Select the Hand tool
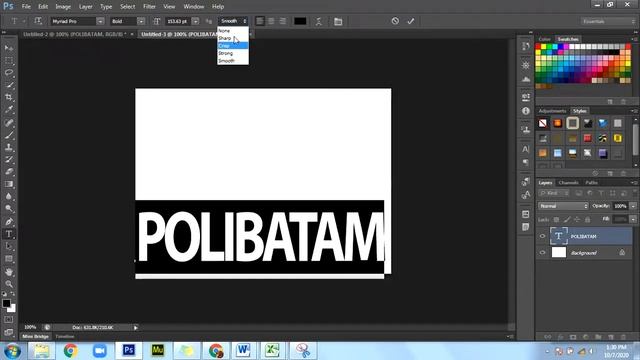 pyautogui.click(x=9, y=271)
